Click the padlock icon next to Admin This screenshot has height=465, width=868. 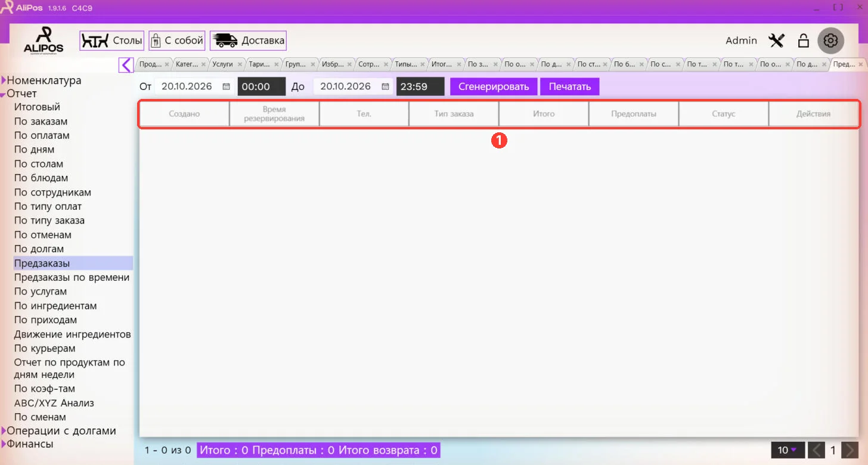804,41
